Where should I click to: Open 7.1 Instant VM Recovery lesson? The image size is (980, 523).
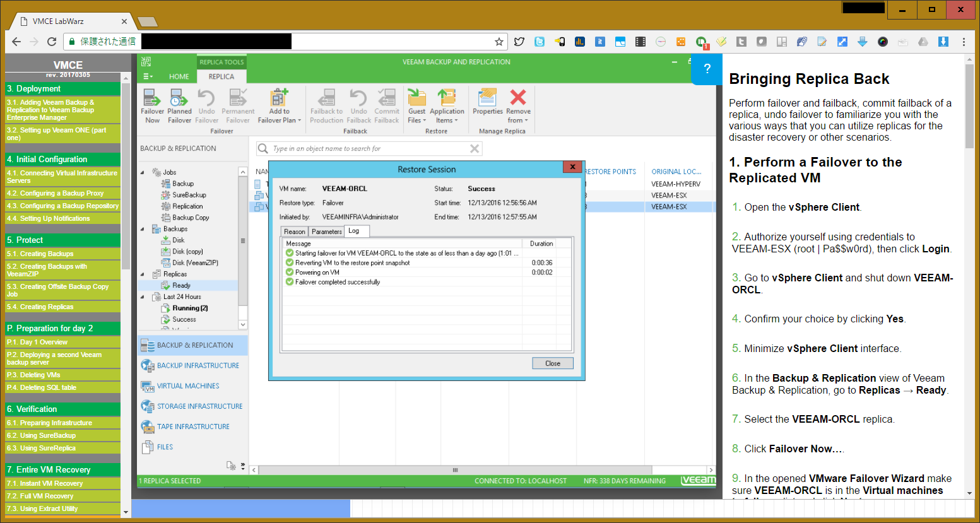point(62,483)
